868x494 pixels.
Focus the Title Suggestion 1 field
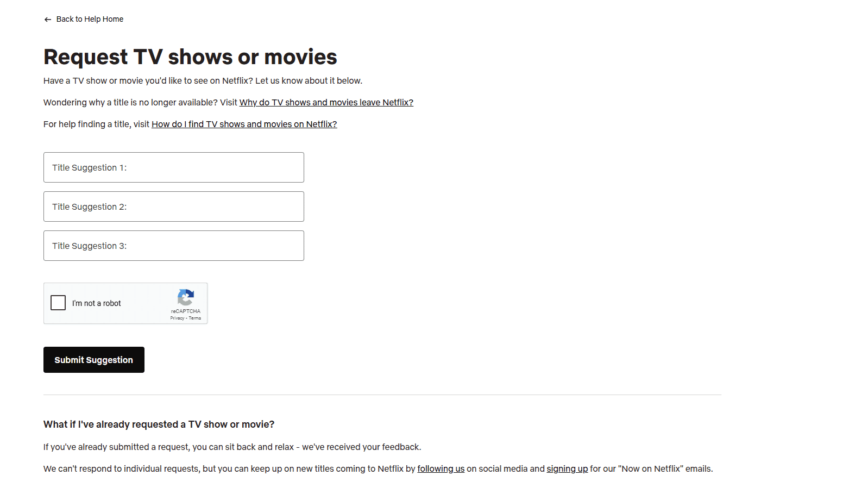174,167
